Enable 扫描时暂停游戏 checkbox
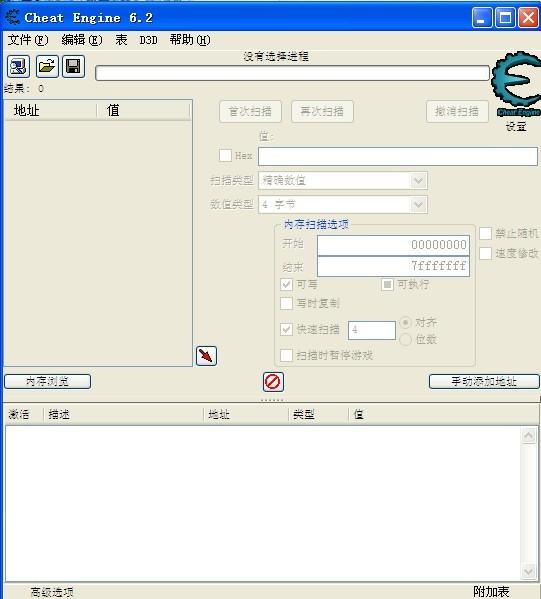This screenshot has height=599, width=541. 287,355
